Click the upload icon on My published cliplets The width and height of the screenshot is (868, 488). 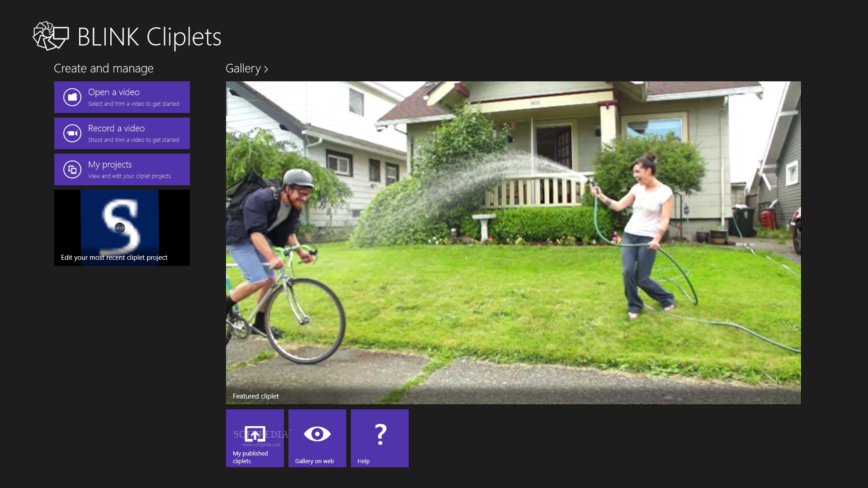tap(255, 434)
